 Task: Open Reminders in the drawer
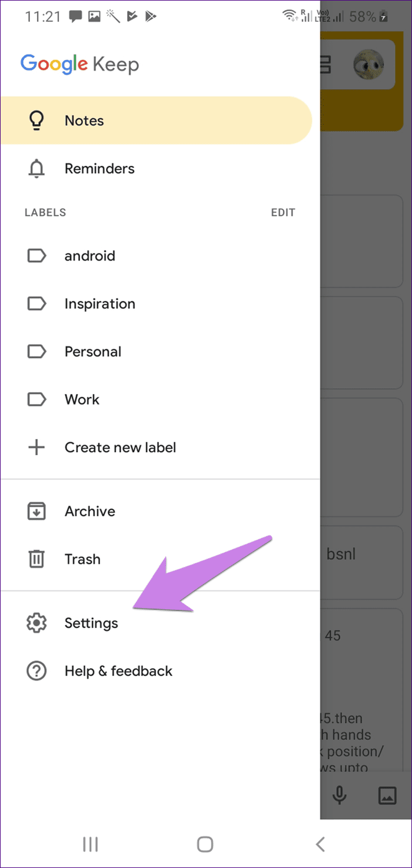coord(160,169)
